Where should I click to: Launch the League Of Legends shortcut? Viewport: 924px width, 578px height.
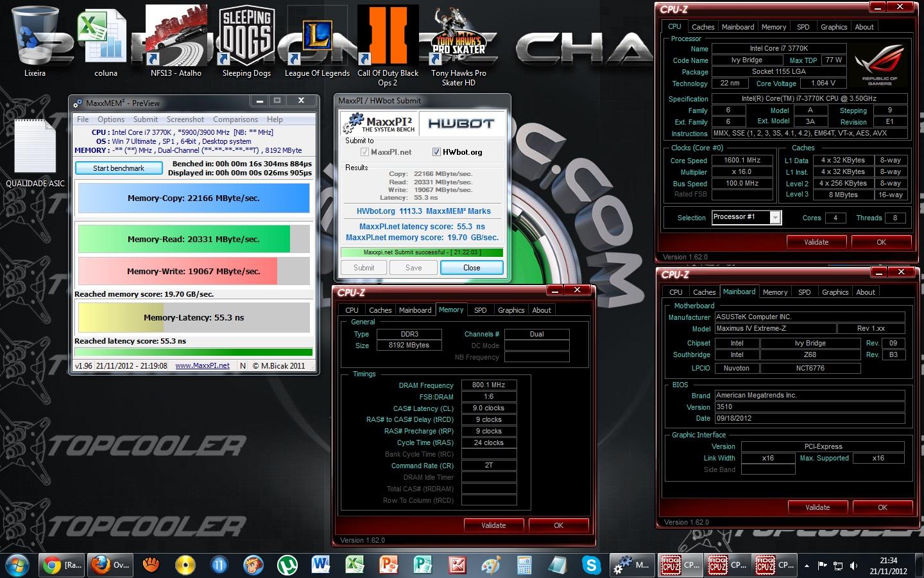(x=317, y=41)
